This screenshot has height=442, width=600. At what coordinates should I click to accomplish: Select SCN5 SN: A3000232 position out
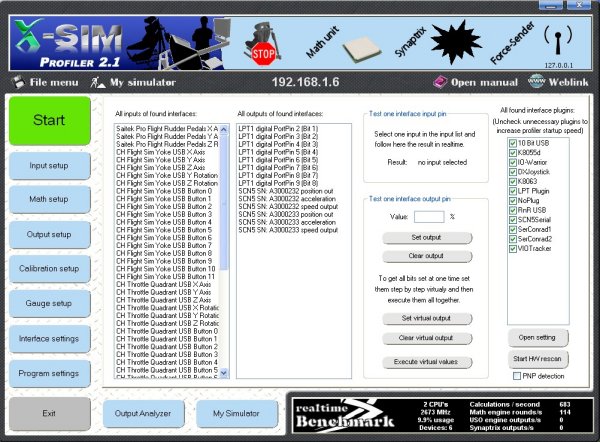(293, 191)
